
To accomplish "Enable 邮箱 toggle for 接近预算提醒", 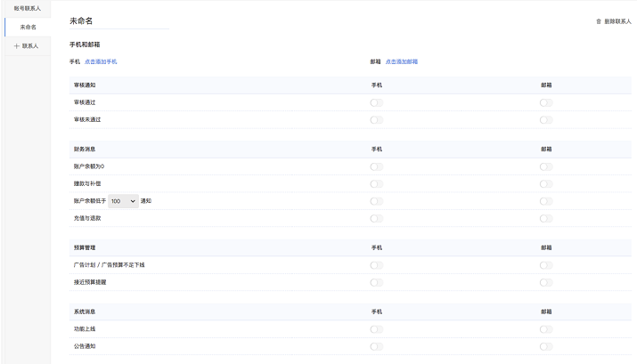I will tap(545, 282).
